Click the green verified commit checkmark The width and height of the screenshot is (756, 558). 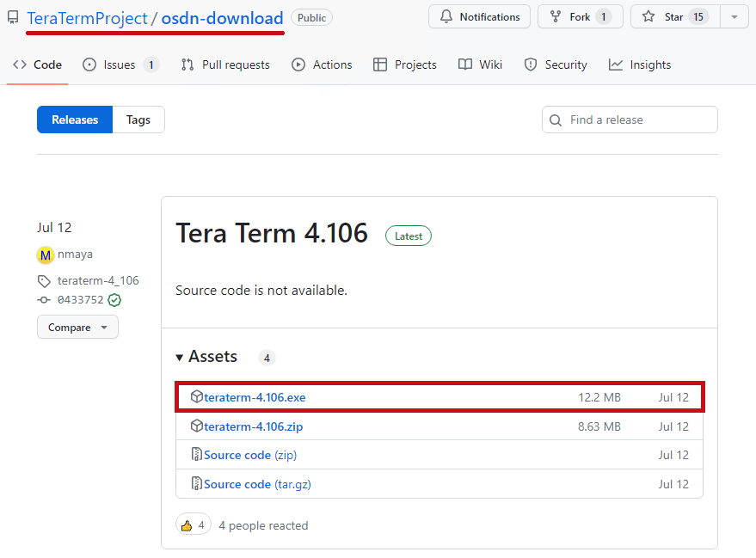coord(114,300)
